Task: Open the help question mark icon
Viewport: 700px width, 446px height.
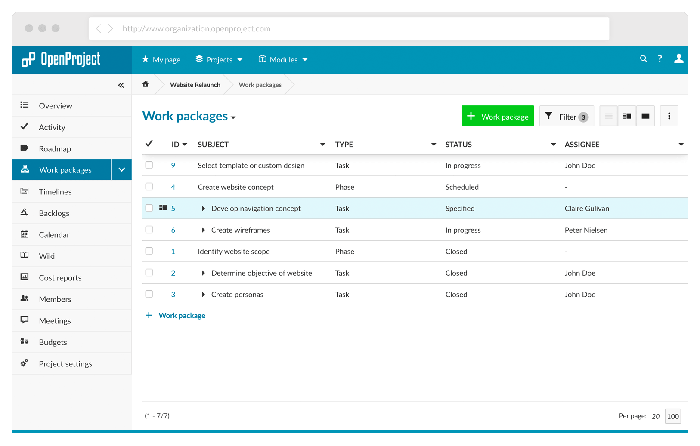Action: pyautogui.click(x=660, y=58)
